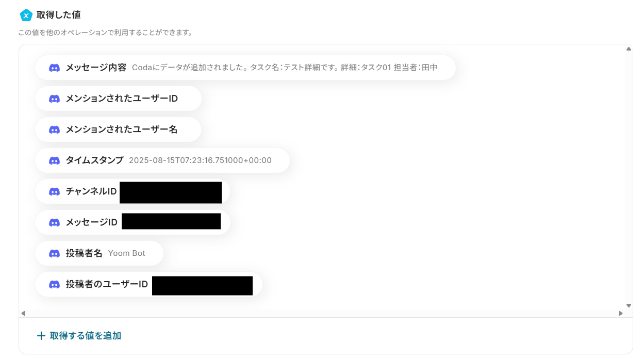The height and width of the screenshot is (358, 644).
Task: Click the Discord icon beside 投稿者名
Action: [54, 253]
